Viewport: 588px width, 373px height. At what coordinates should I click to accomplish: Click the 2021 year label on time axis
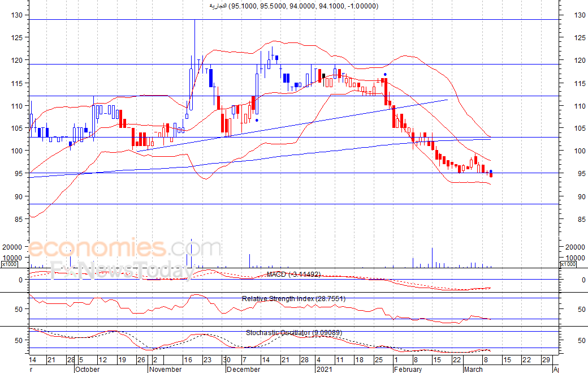pos(324,369)
